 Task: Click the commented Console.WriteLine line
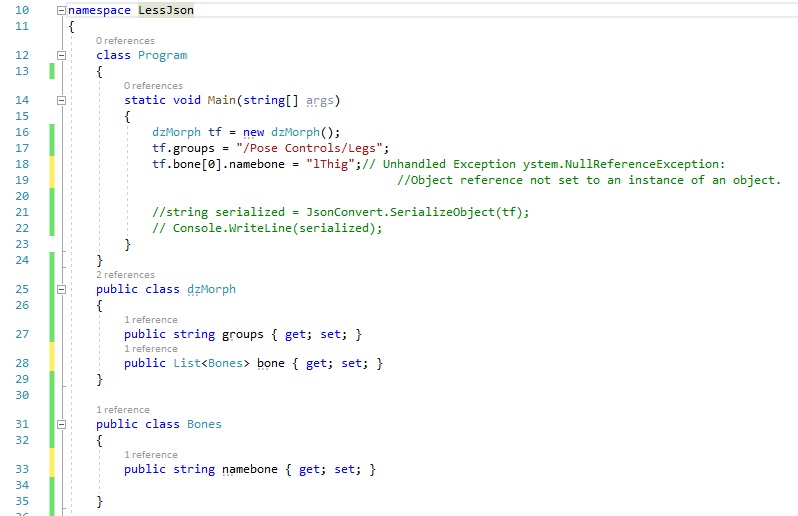[267, 228]
